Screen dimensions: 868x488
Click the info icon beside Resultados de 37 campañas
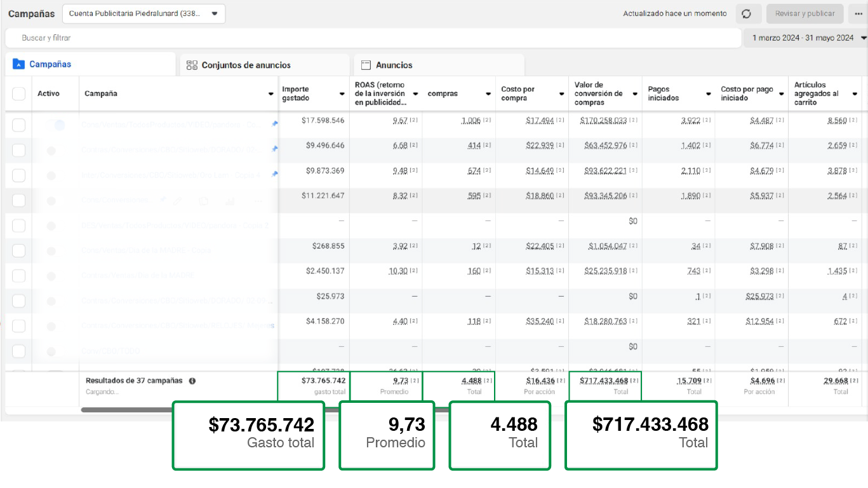[192, 381]
